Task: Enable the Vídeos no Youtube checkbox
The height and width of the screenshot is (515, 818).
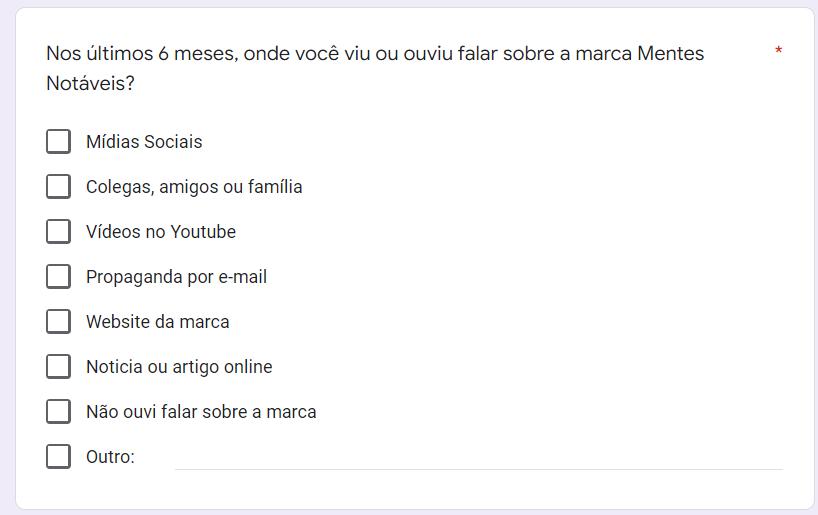Action: point(58,231)
